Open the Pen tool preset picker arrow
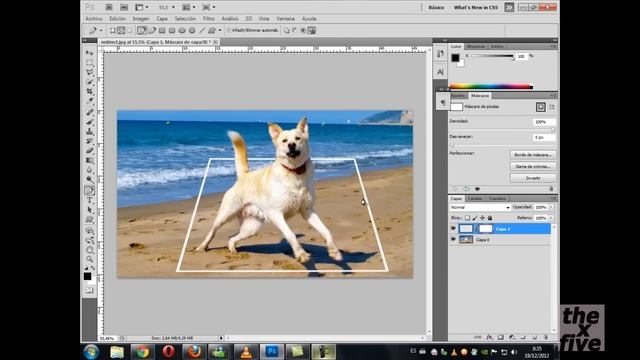This screenshot has height=360, width=640. click(101, 31)
